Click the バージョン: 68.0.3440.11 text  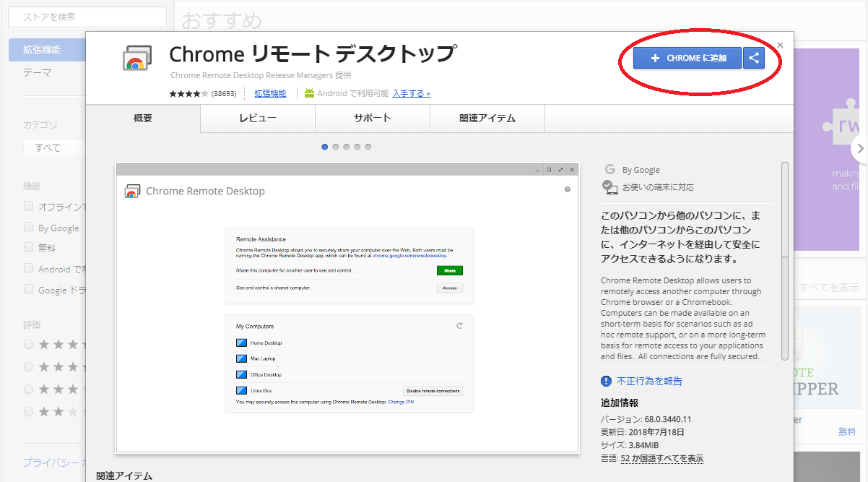coord(646,419)
